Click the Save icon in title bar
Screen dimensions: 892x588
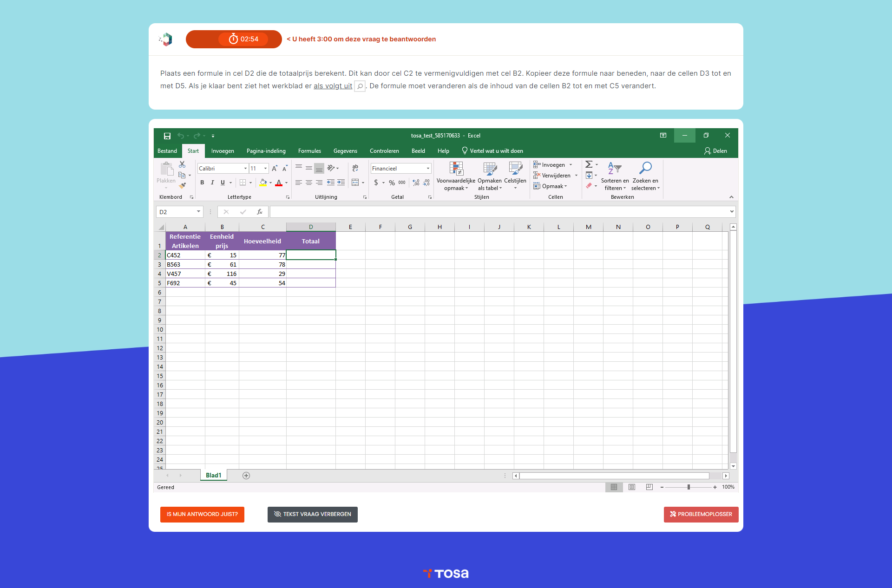point(167,136)
